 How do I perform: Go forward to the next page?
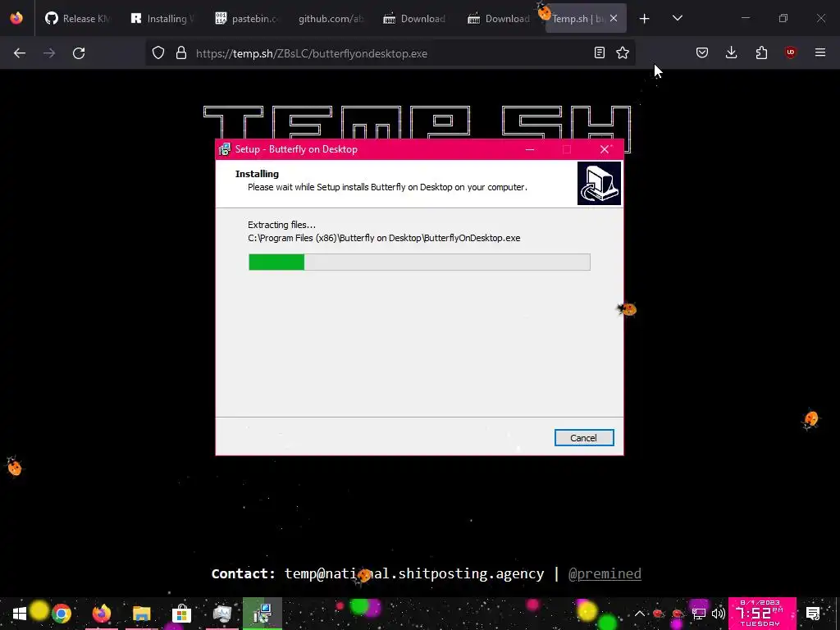[x=49, y=53]
